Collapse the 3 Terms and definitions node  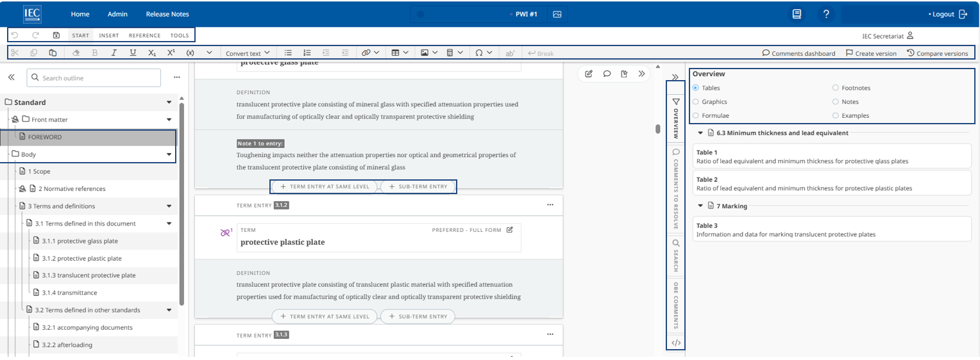(x=169, y=206)
